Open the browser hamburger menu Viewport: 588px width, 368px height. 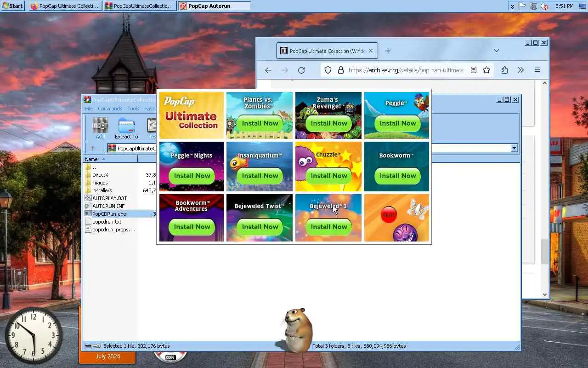(x=537, y=70)
